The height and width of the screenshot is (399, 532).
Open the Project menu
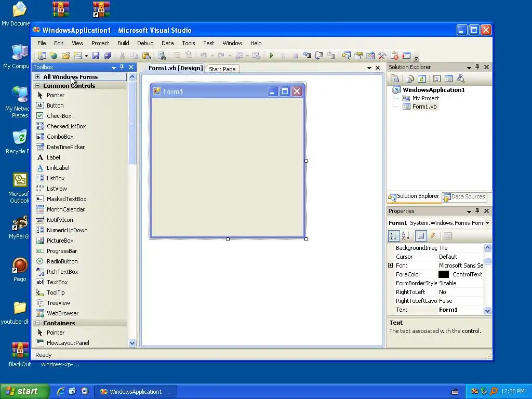coord(100,43)
